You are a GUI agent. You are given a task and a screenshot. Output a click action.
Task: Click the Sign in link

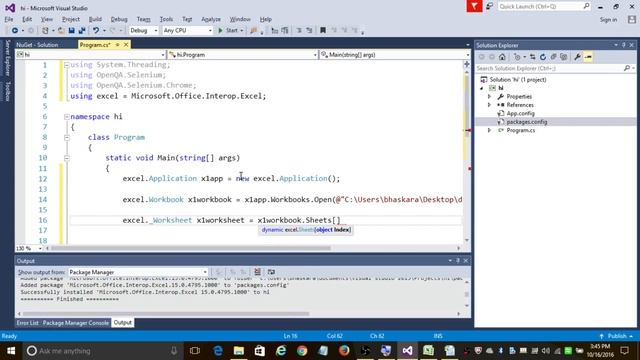coord(608,20)
